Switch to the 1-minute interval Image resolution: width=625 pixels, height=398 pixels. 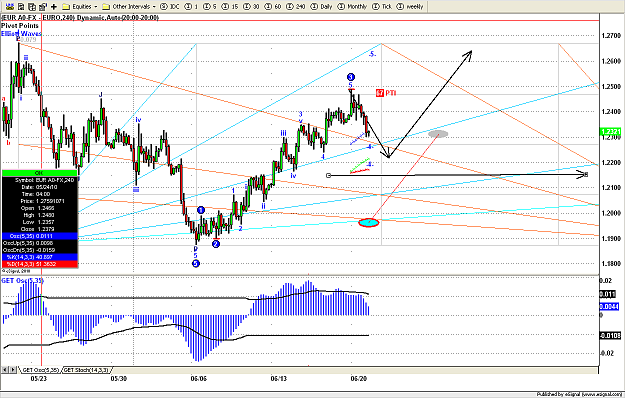click(192, 6)
